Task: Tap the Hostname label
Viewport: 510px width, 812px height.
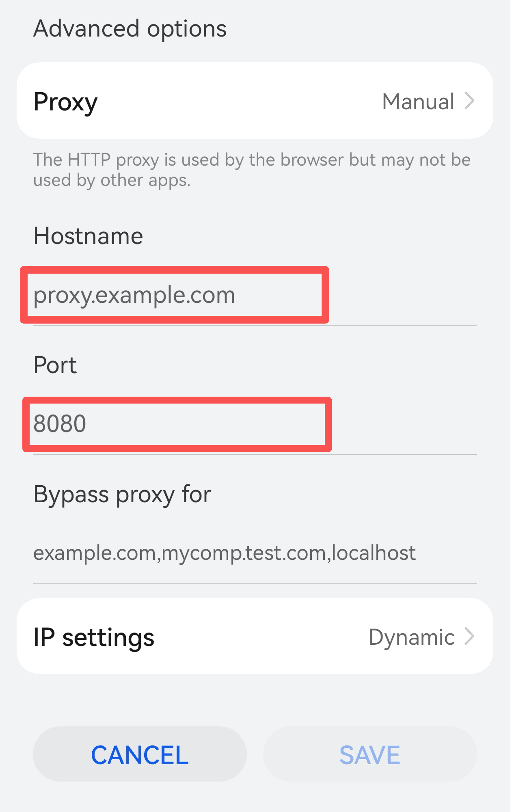Action: (x=88, y=236)
